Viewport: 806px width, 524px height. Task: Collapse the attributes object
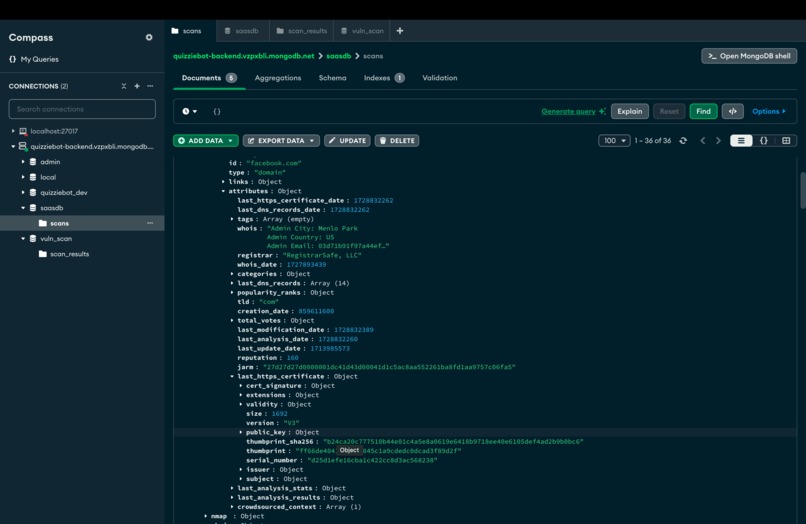click(x=223, y=191)
